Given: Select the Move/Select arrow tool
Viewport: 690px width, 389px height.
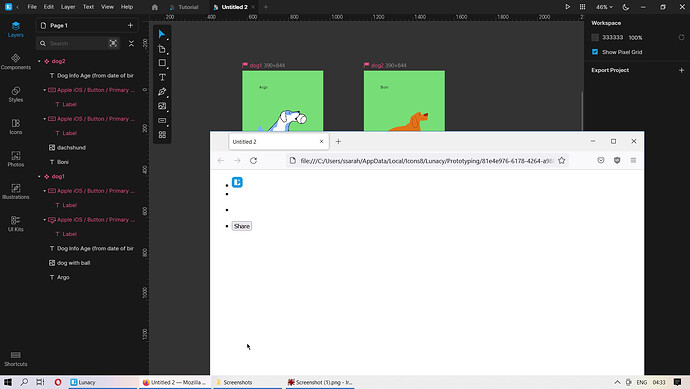Looking at the screenshot, I should (x=162, y=34).
